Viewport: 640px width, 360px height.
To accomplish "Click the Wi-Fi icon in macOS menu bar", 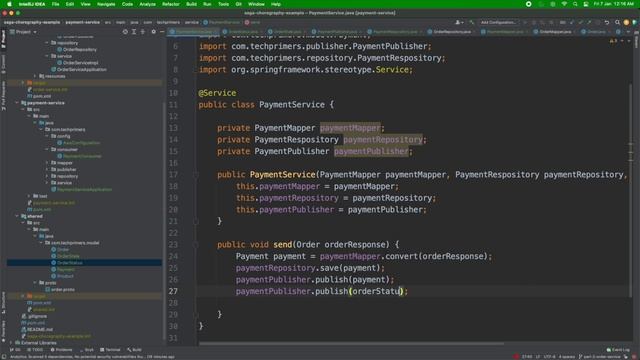I will point(564,4).
